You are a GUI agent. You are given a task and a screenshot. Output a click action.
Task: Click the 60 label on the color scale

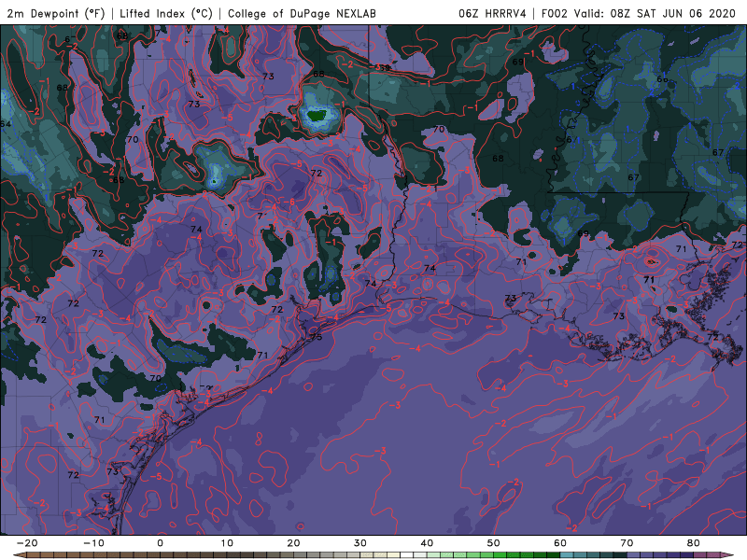(x=560, y=543)
